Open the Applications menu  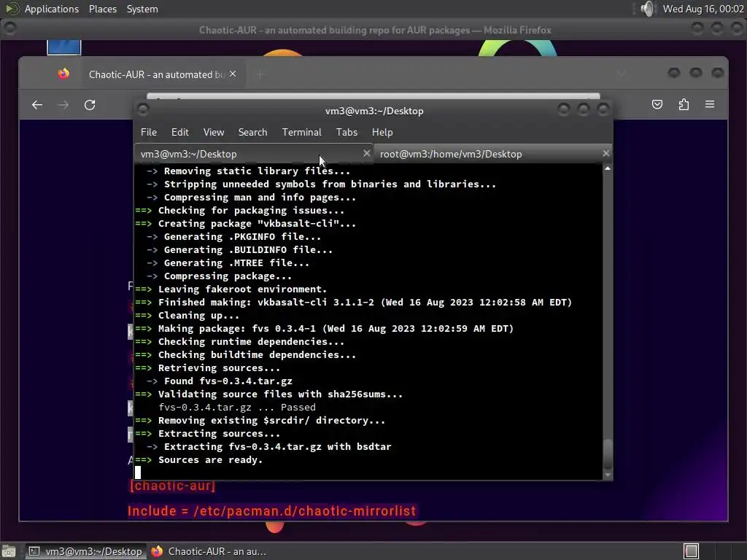tap(52, 9)
